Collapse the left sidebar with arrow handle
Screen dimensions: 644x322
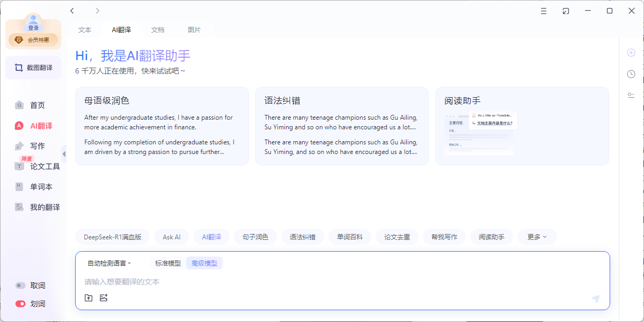click(x=64, y=154)
